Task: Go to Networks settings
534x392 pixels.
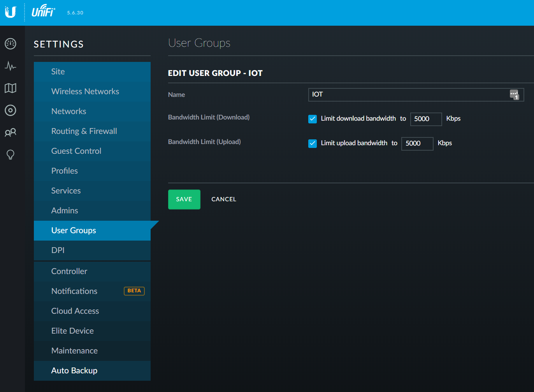Action: tap(92, 111)
